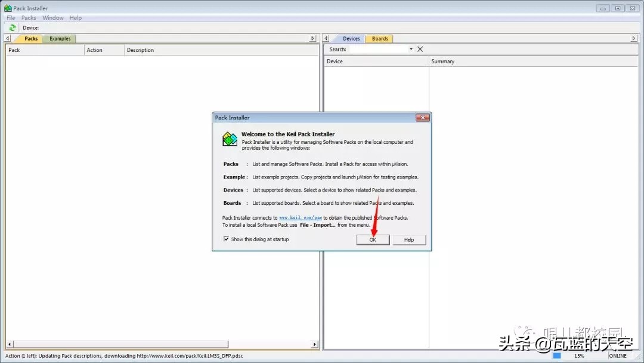Click the green refresh packs icon
Image resolution: width=644 pixels, height=363 pixels.
[13, 27]
